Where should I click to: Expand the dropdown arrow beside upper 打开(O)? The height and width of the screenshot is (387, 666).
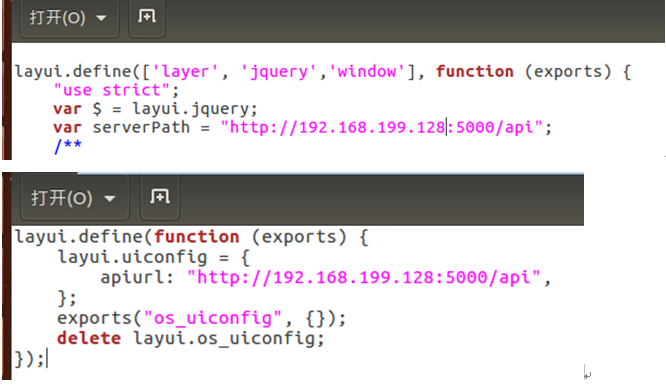pyautogui.click(x=101, y=18)
